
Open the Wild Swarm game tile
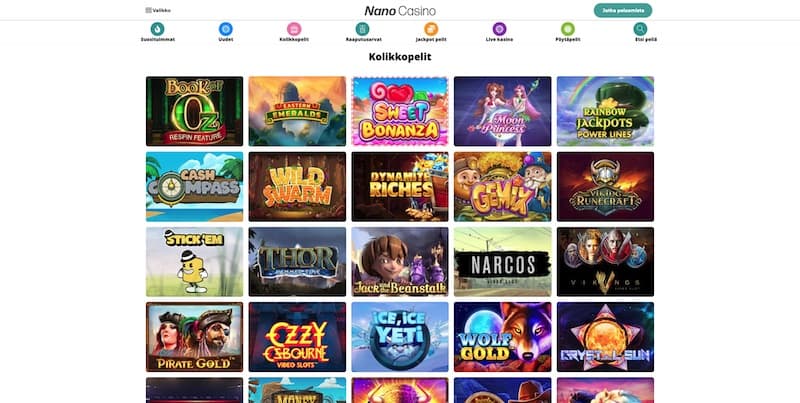pos(297,187)
